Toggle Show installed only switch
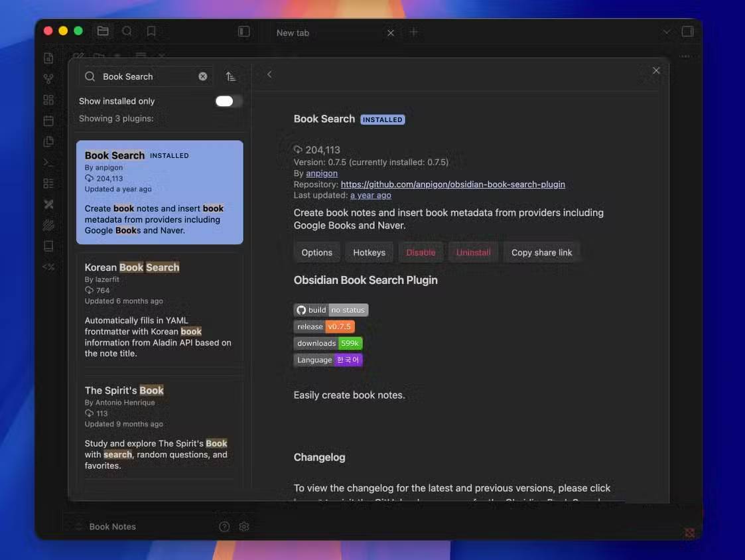The width and height of the screenshot is (745, 560). click(x=228, y=102)
